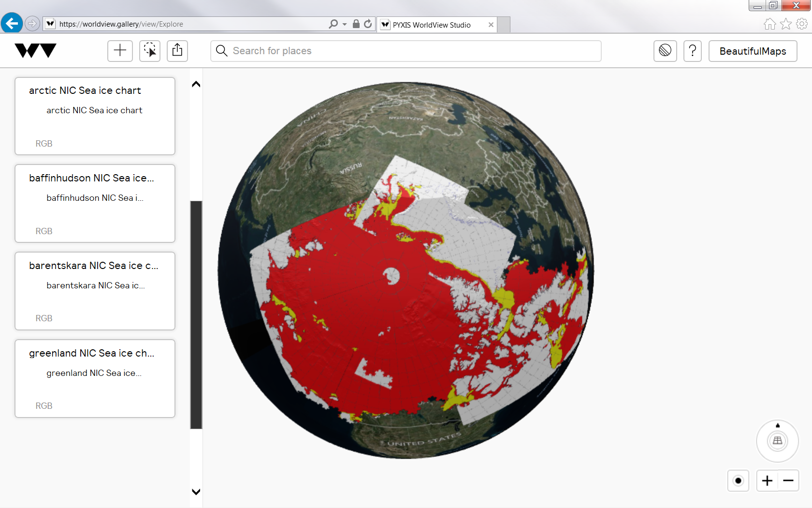Screen dimensions: 812x508
Task: Click the address bar URL
Action: (121, 24)
